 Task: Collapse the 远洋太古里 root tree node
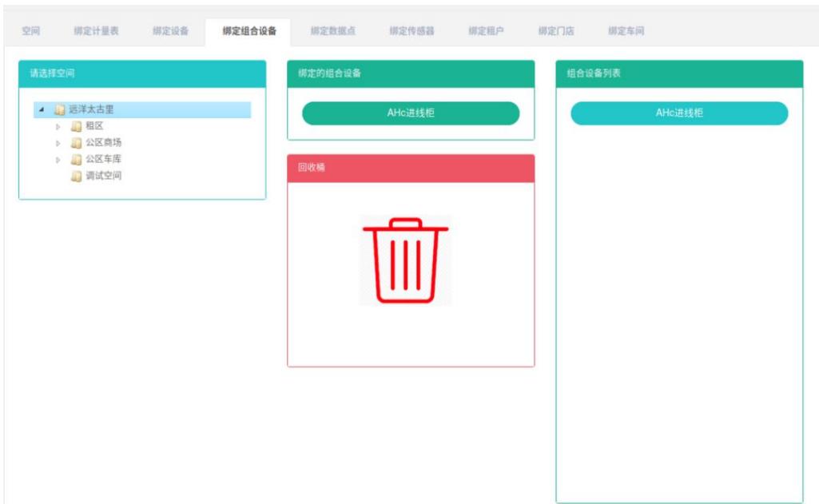(42, 110)
